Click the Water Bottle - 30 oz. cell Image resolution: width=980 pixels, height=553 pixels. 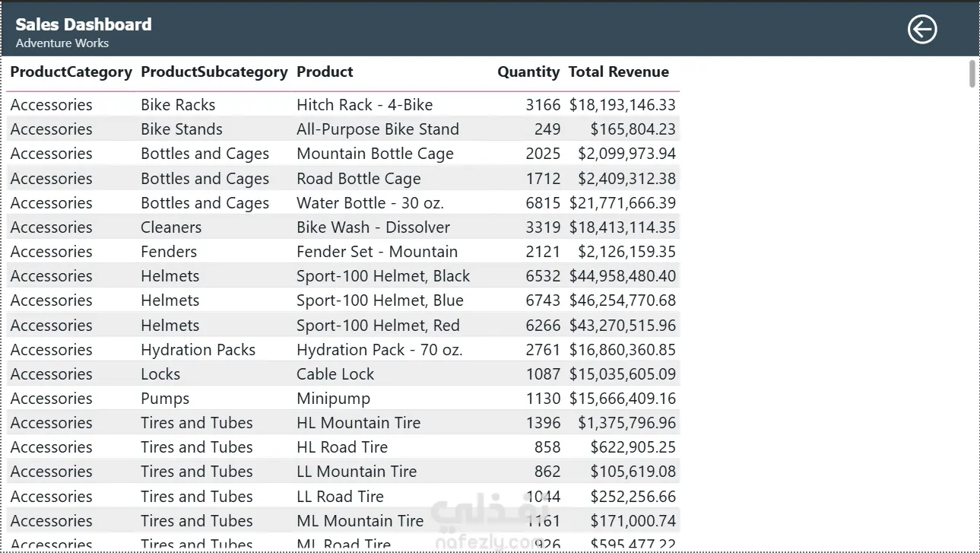coord(369,203)
